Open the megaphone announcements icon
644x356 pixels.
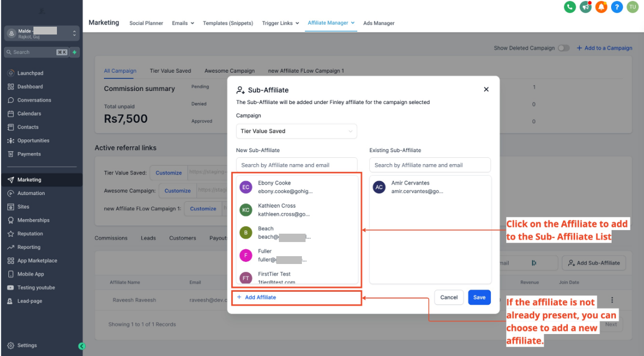pos(586,7)
